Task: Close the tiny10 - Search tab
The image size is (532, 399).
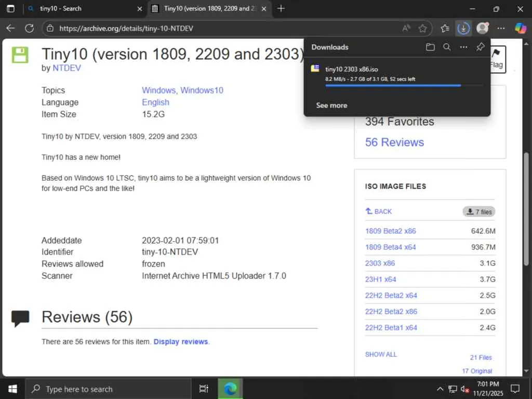Action: coord(139,9)
